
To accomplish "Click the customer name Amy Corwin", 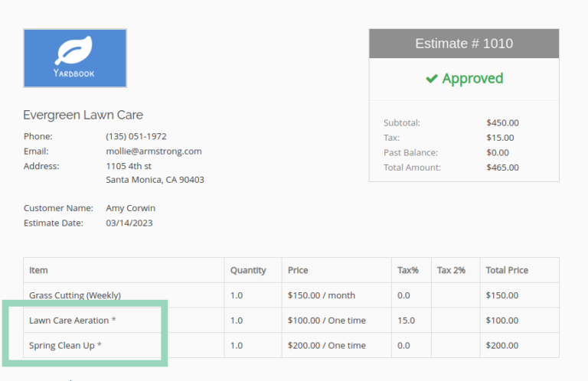I will pyautogui.click(x=130, y=208).
